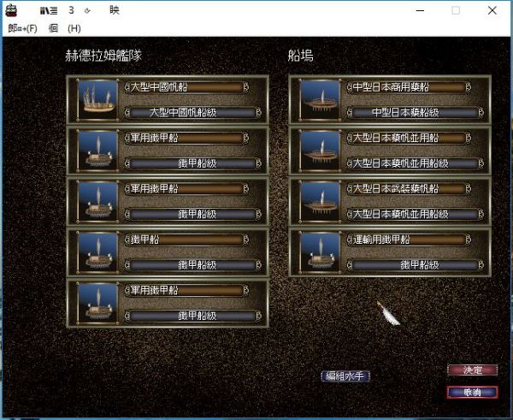Click the 大型中國帆船級 class label
The width and height of the screenshot is (513, 420).
coord(192,113)
